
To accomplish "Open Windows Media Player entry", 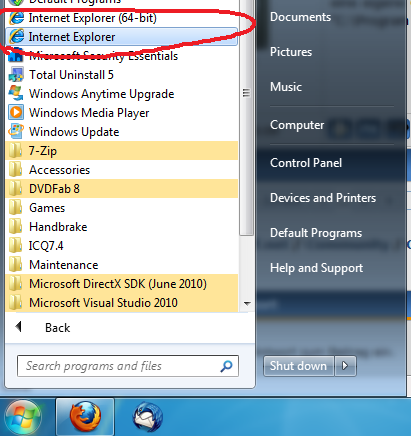I will click(x=122, y=113).
